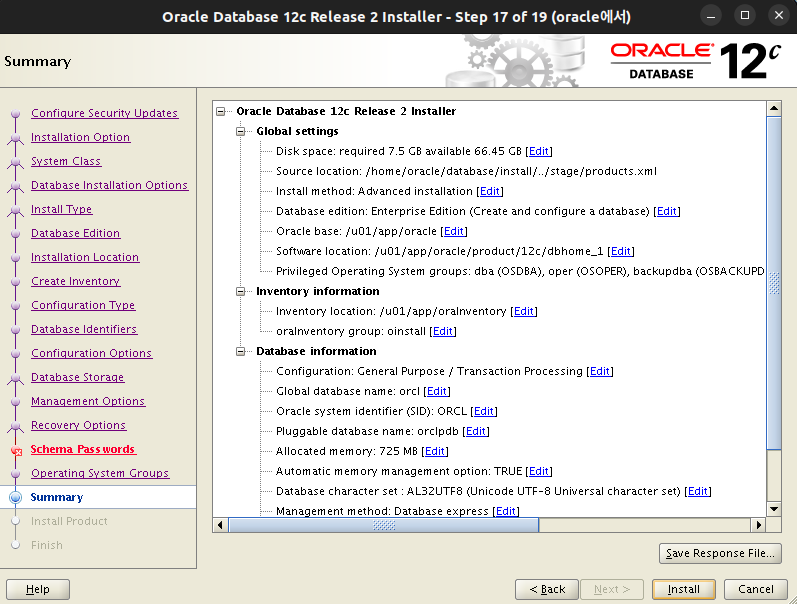
Task: Go to the Create Inventory step
Action: (75, 281)
